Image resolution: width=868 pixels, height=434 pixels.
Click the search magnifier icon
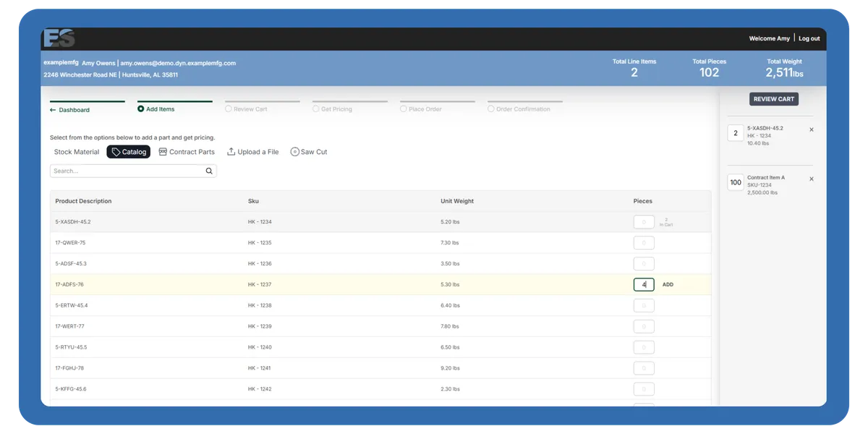209,171
